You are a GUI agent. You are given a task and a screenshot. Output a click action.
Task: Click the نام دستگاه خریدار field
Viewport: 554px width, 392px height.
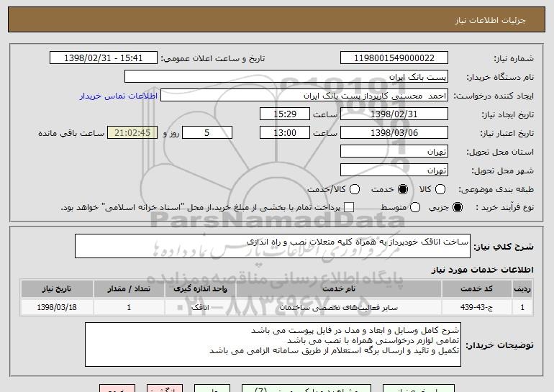(286, 77)
